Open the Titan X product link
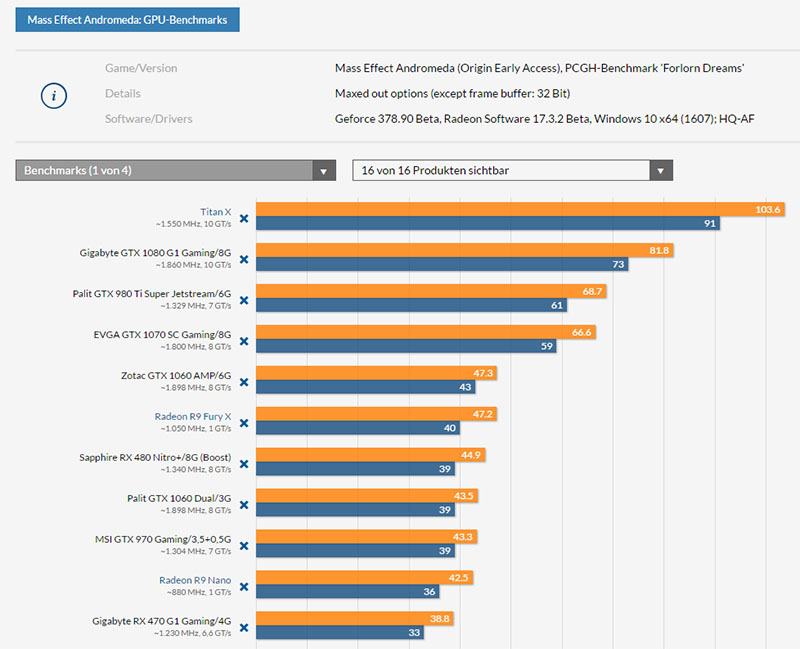 216,212
